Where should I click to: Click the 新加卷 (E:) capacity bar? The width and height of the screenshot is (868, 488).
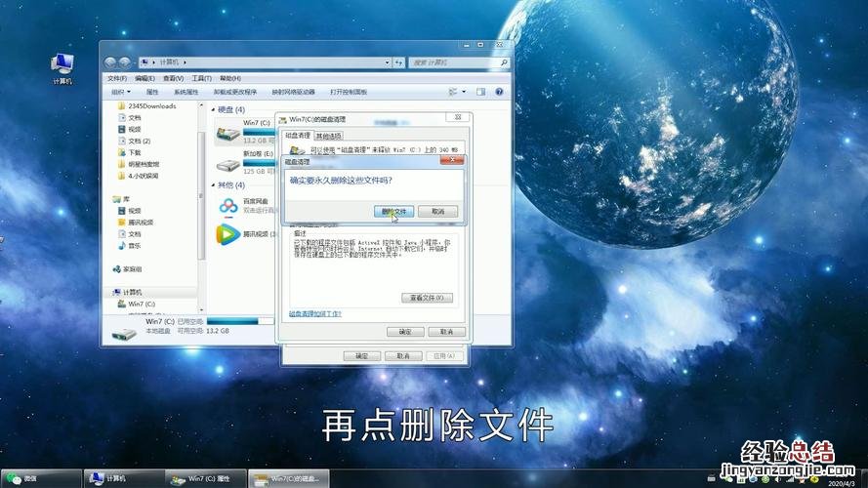point(259,163)
